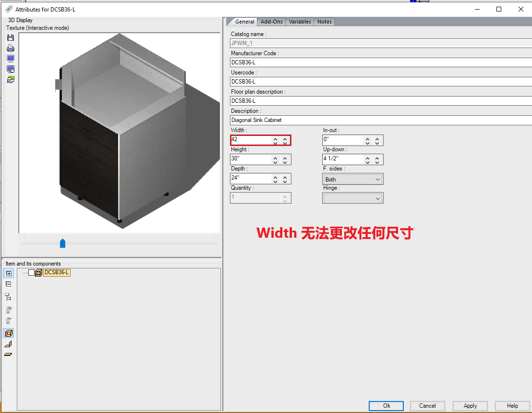Open Help for this dialog
The image size is (532, 413).
pos(512,406)
